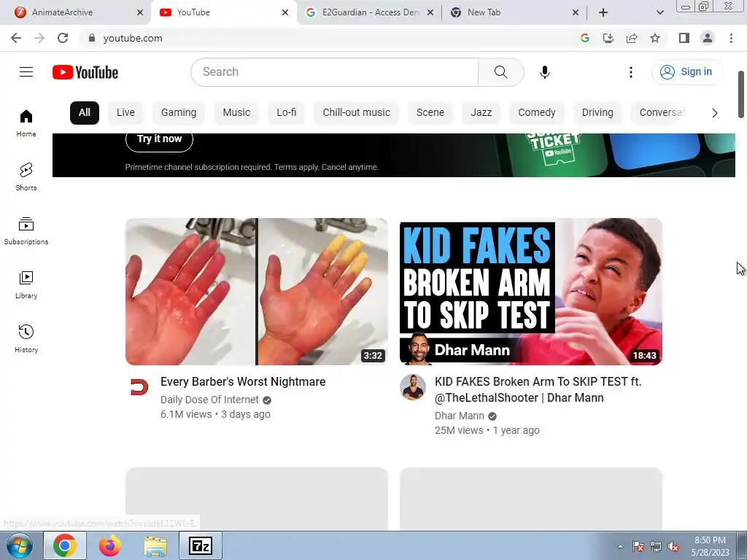Select the Gaming filter chip
Image resolution: width=747 pixels, height=560 pixels.
[x=179, y=113]
